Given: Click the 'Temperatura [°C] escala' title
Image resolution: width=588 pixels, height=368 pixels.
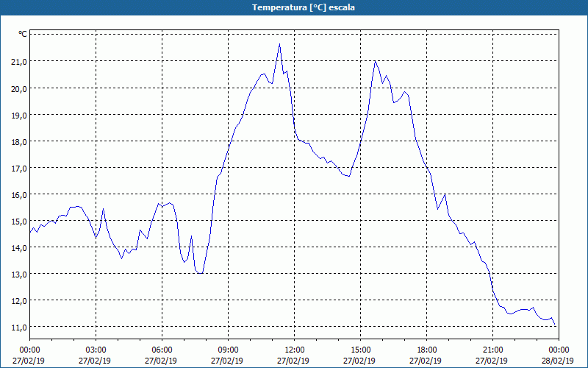Looking at the screenshot, I should pos(304,7).
